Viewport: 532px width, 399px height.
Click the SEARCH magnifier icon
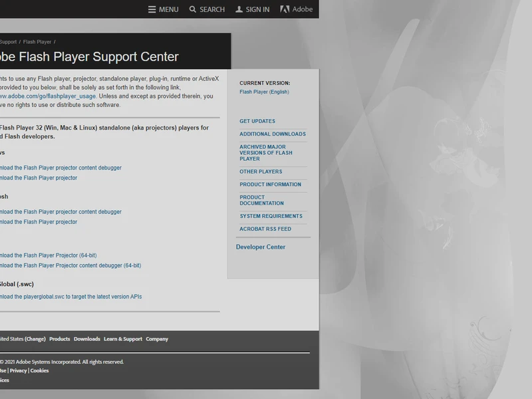tap(192, 9)
